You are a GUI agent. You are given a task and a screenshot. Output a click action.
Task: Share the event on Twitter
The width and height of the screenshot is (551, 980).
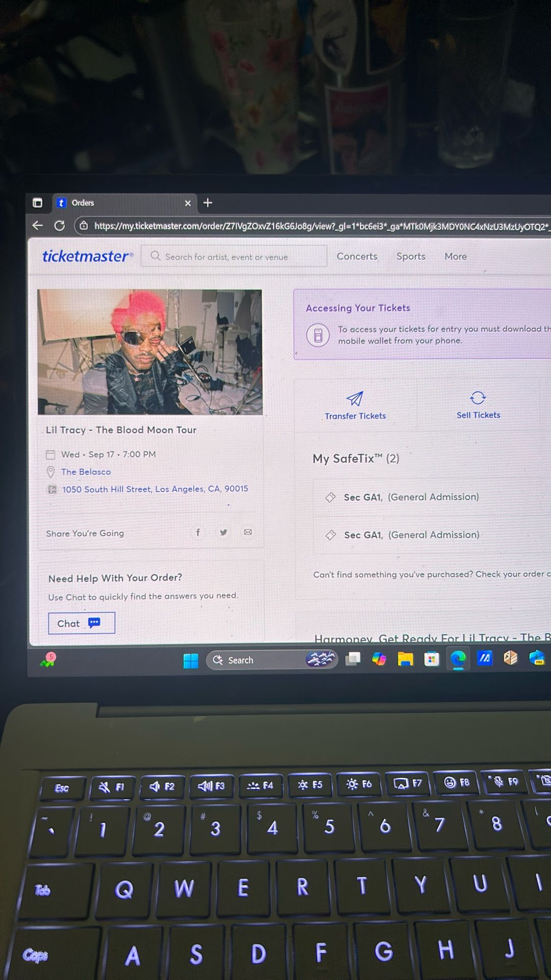223,532
